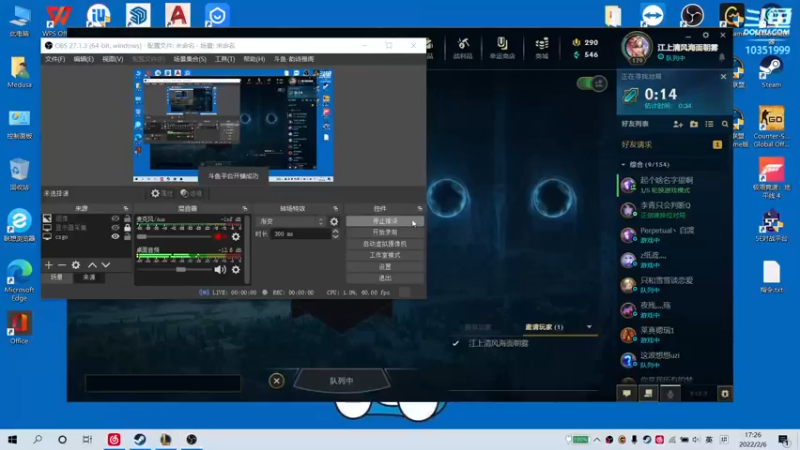Image resolution: width=800 pixels, height=450 pixels.
Task: Add a new source with the plus icon
Action: click(x=48, y=265)
